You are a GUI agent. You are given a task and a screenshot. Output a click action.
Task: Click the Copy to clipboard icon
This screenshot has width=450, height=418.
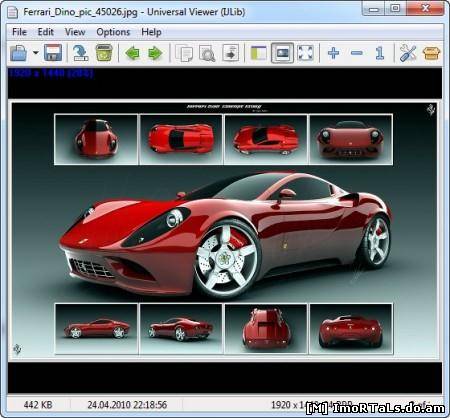pos(184,53)
